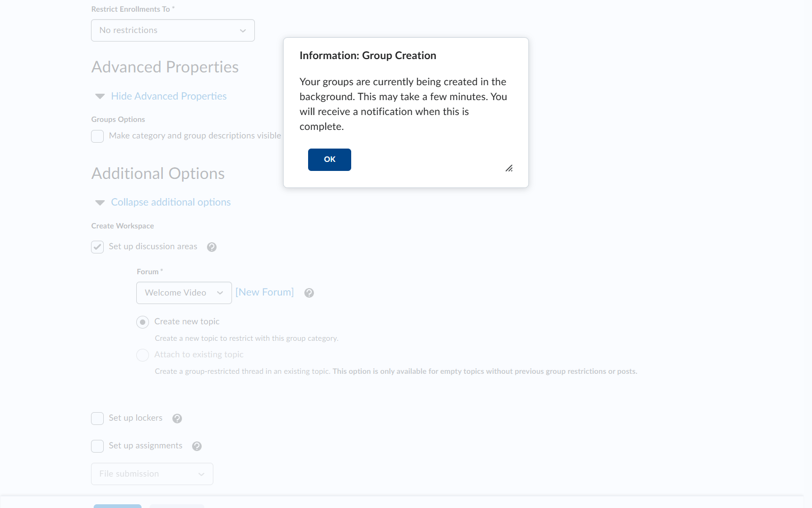Open help icon for Set up assignments
This screenshot has height=508, width=812.
point(197,446)
